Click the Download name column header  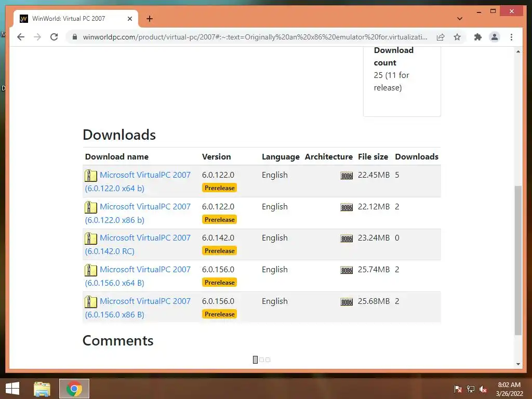(x=117, y=157)
